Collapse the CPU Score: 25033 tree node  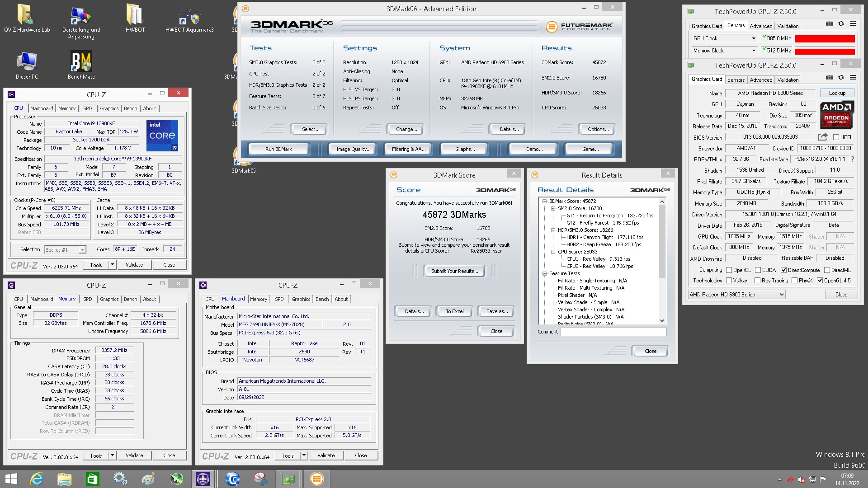tap(553, 252)
